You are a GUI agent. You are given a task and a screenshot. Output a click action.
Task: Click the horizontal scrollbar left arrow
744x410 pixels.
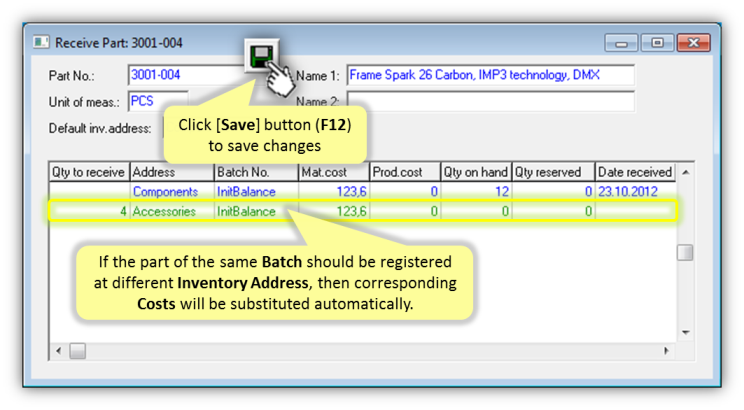point(58,351)
